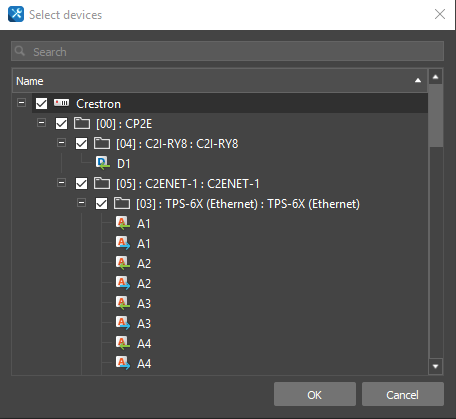Select the [00] : CP2E label
The height and width of the screenshot is (419, 456).
tap(124, 124)
